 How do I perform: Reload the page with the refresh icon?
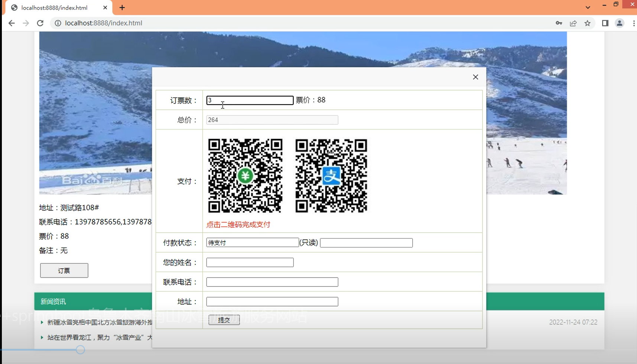(x=40, y=23)
